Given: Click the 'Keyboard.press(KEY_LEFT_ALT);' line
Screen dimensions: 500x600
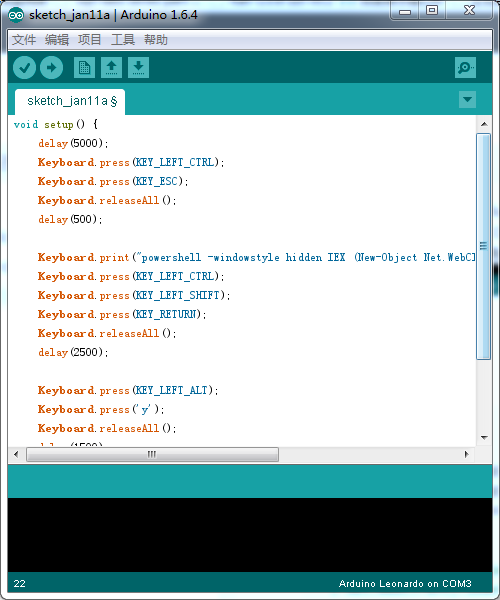Looking at the screenshot, I should (128, 390).
